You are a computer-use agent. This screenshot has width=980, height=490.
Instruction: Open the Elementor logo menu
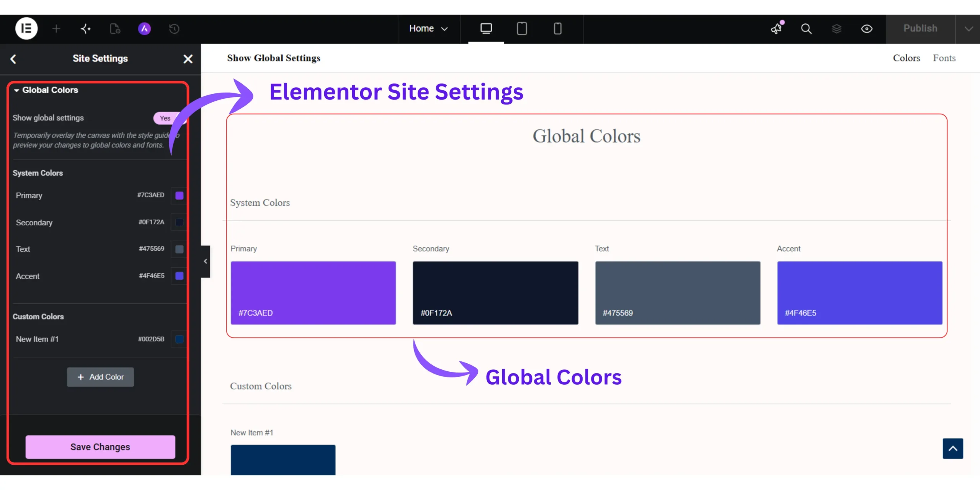click(x=26, y=29)
